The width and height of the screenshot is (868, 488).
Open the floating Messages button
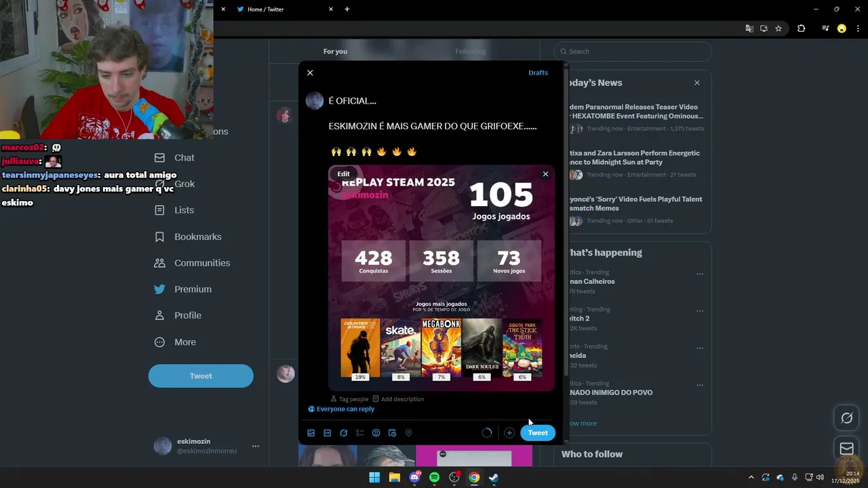click(x=846, y=449)
